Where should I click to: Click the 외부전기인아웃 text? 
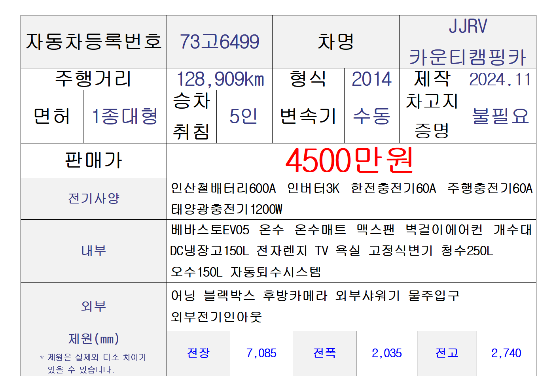click(216, 317)
